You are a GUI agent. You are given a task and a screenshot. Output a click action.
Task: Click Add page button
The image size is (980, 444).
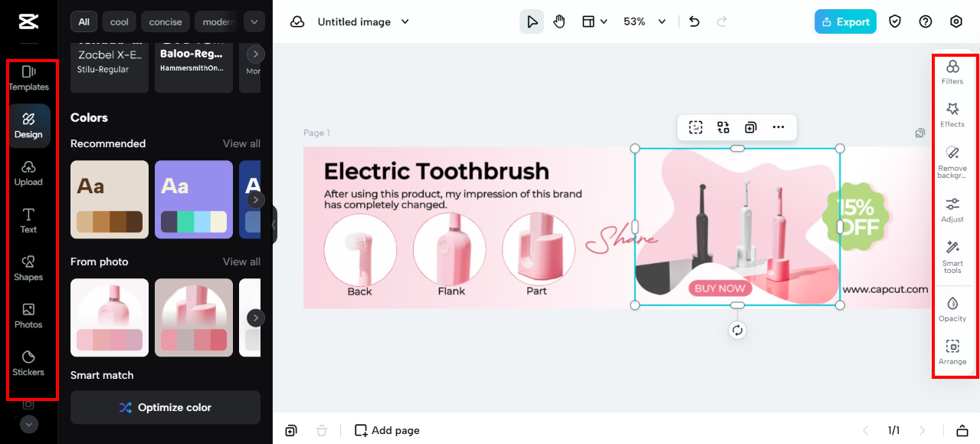coord(387,430)
